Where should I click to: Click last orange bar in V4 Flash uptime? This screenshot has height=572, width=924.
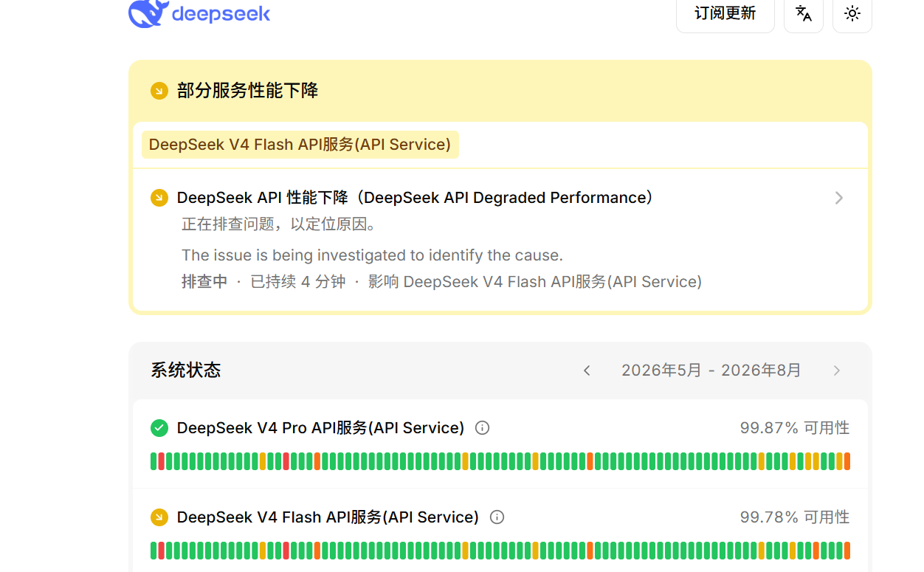coord(847,551)
